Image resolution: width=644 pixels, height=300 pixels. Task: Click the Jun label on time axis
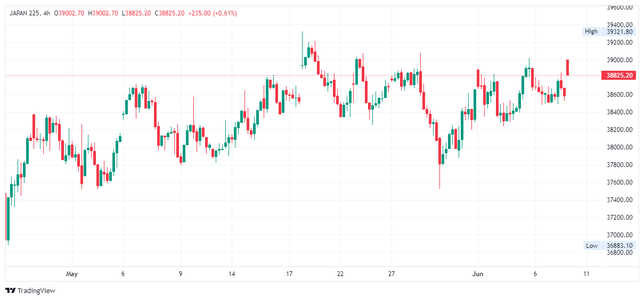tap(477, 274)
